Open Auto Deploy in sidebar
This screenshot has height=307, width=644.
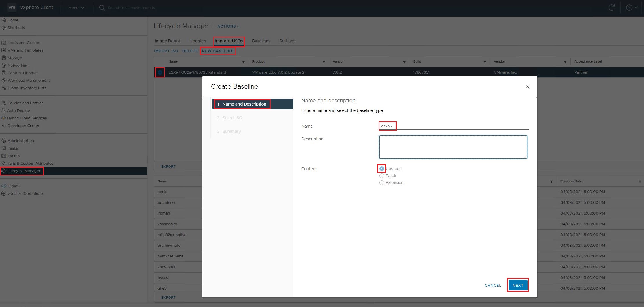(x=18, y=110)
